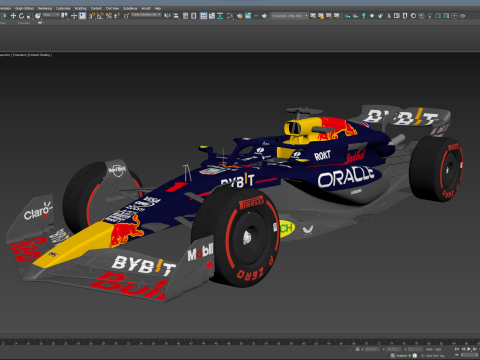This screenshot has width=480, height=360.
Task: Open the Scripting menu
Action: point(80,8)
